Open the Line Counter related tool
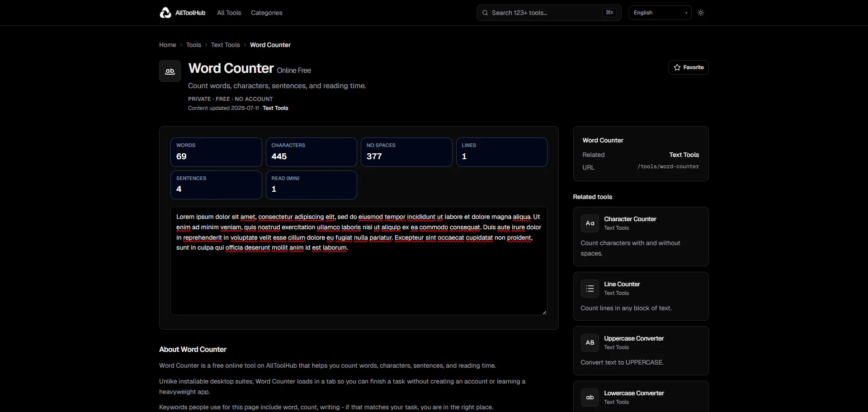 coord(641,296)
